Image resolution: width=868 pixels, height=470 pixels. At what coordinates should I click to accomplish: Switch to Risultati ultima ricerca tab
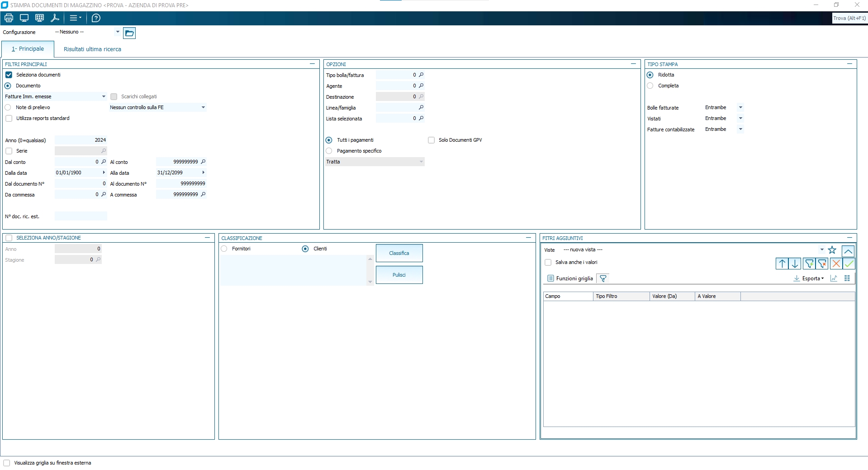point(92,49)
